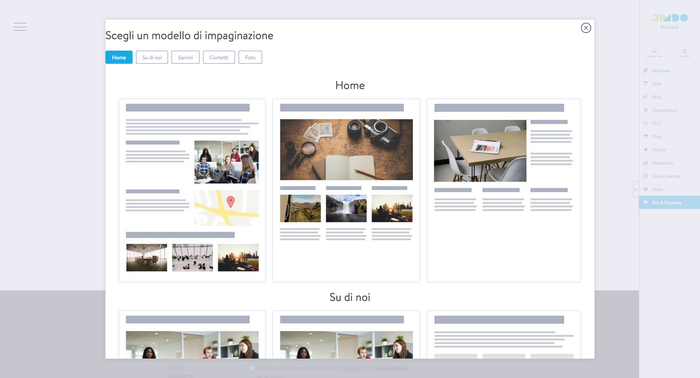Choose first Su di noi layout
This screenshot has height=378, width=700.
coord(192,335)
